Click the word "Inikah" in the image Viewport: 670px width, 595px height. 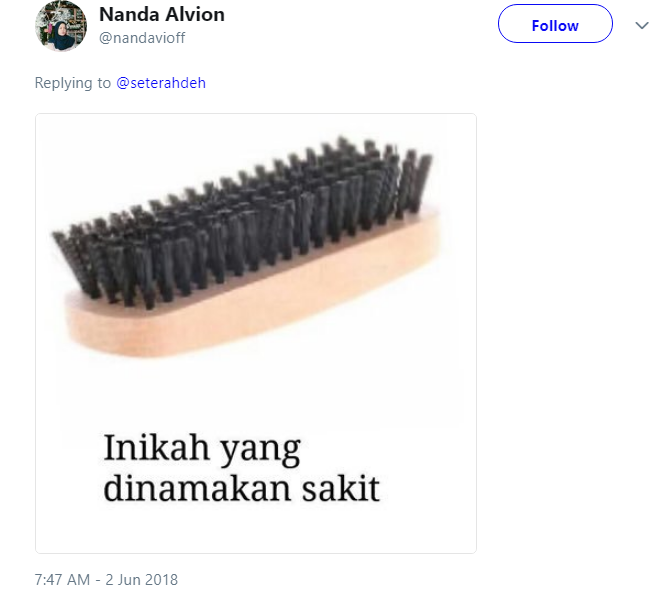click(x=156, y=447)
